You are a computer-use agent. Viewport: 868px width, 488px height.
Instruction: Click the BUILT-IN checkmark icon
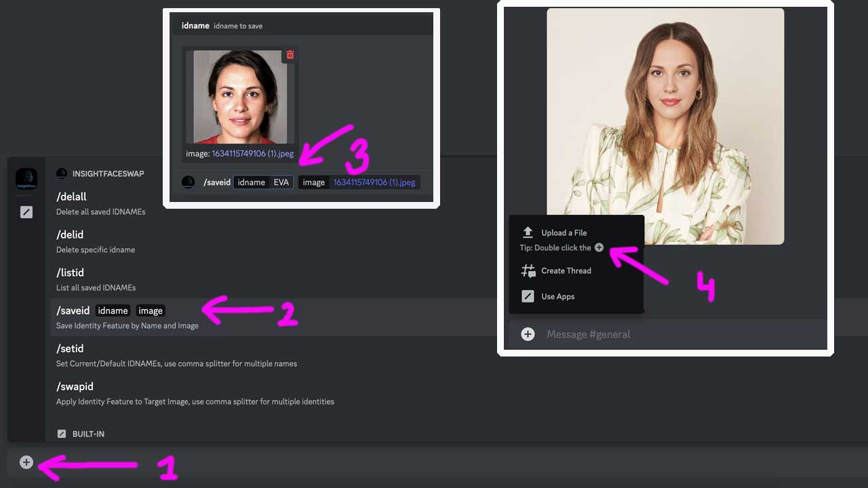[x=62, y=433]
